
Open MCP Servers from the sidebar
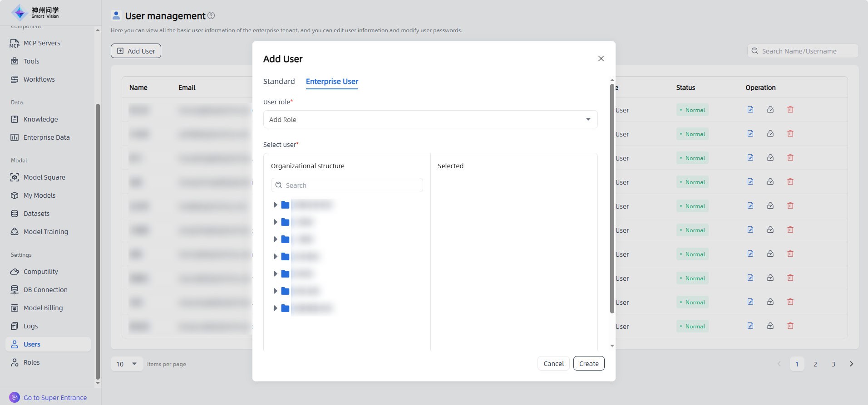click(x=41, y=43)
